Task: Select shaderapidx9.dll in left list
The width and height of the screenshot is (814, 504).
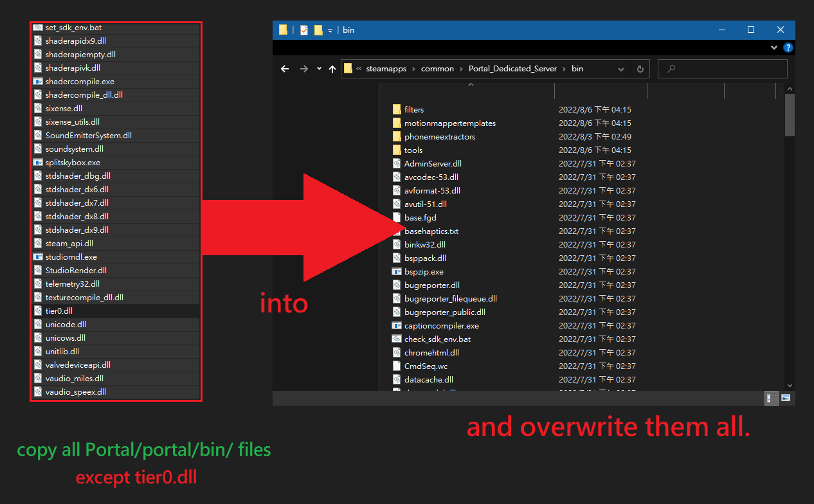Action: pyautogui.click(x=116, y=40)
